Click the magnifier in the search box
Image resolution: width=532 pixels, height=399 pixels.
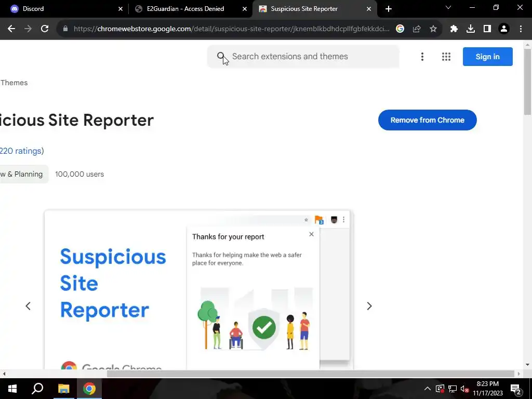221,56
